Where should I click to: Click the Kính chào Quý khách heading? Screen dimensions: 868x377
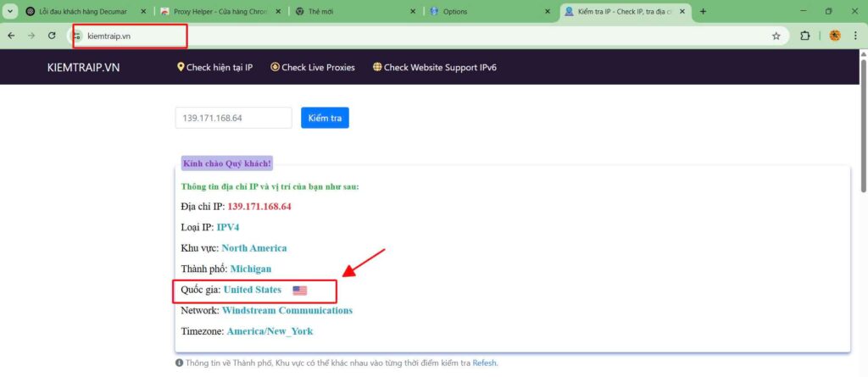(227, 164)
